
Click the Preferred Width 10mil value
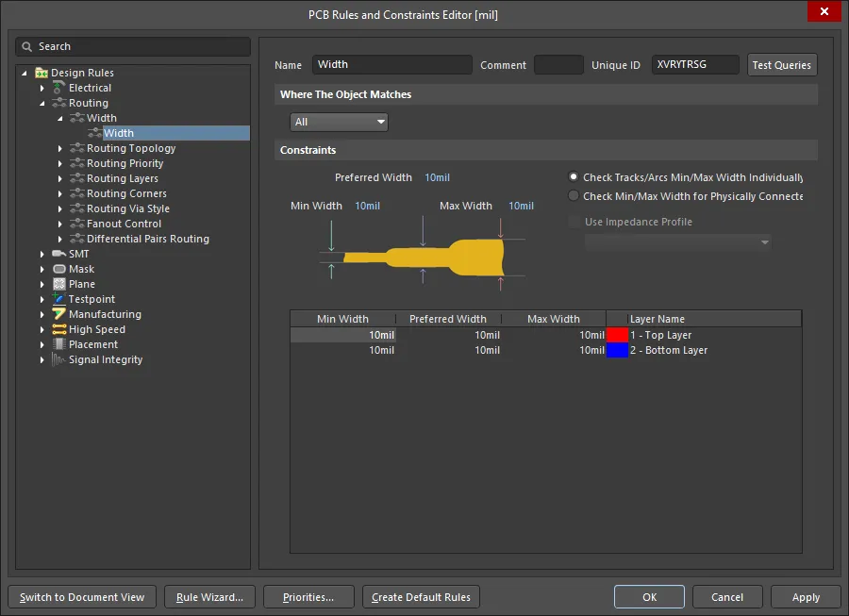[x=437, y=177]
